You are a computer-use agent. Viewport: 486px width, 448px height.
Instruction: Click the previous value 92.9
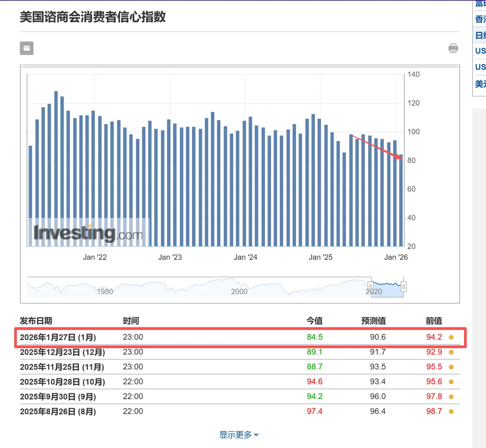click(x=434, y=352)
